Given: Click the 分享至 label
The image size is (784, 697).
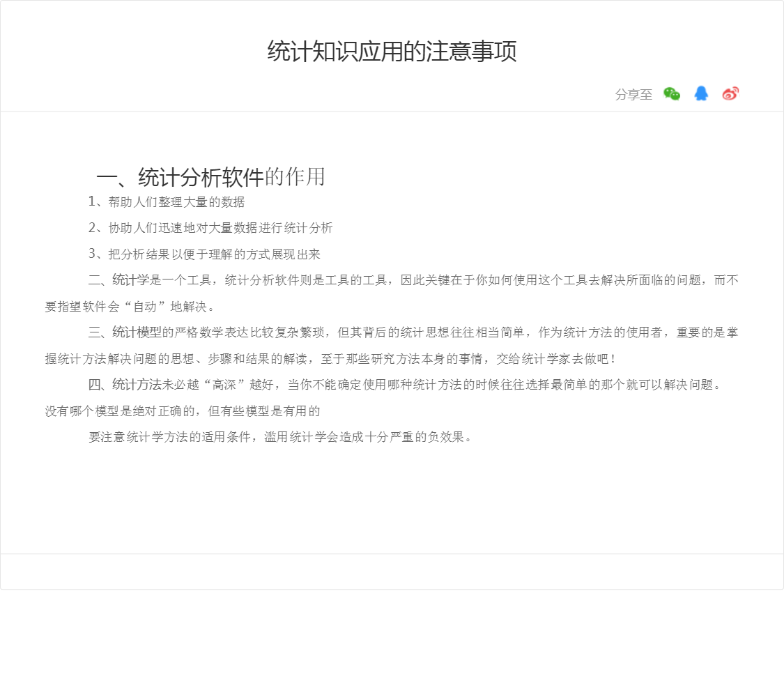Looking at the screenshot, I should [x=633, y=95].
